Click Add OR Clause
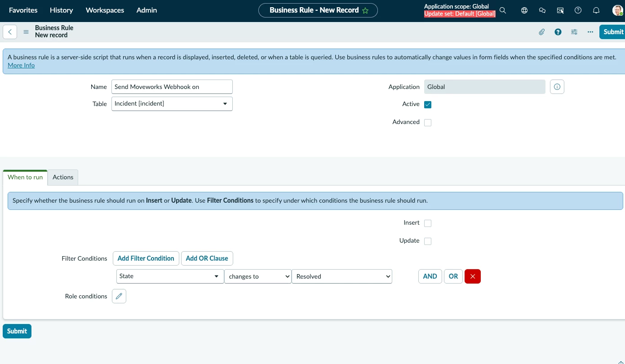This screenshot has width=625, height=364. (207, 258)
